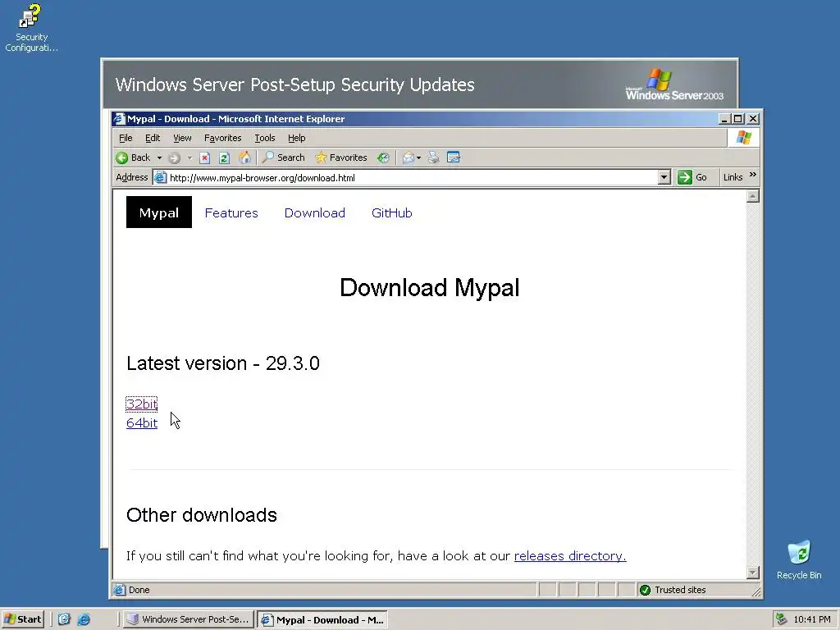Click the Windows Server Post-Setup Security Updates header
Screen dimensions: 840x630
pyautogui.click(x=294, y=84)
